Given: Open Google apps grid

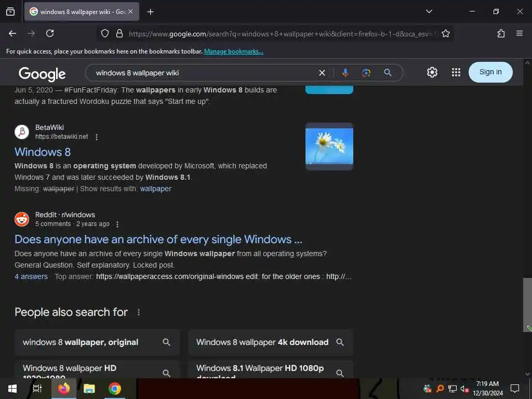Looking at the screenshot, I should [456, 72].
